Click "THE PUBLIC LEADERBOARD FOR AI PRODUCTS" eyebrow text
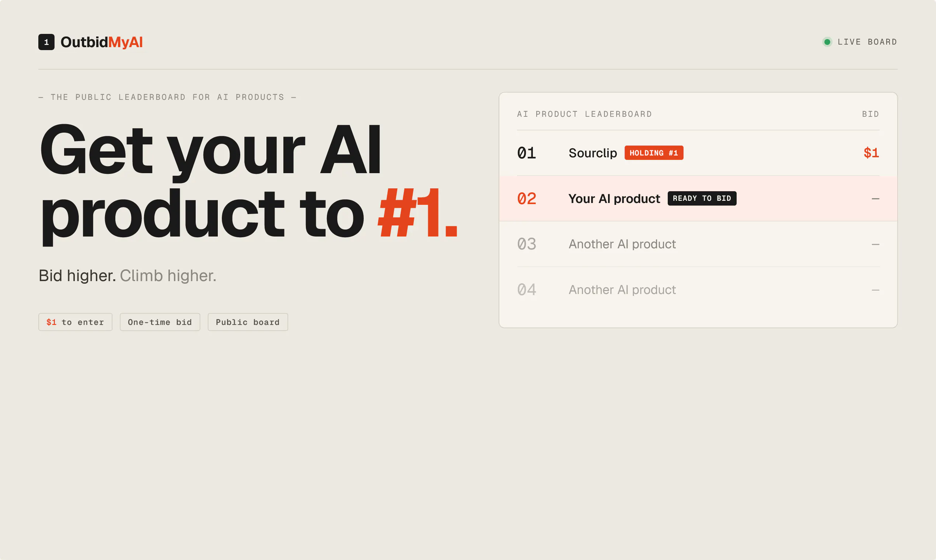Screen dimensions: 936x560 click(x=167, y=97)
